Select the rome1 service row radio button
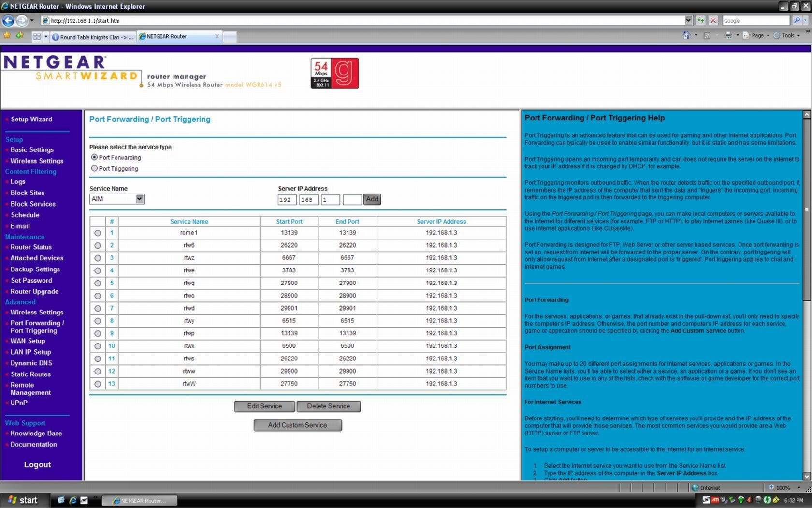Viewport: 812px width, 508px height. click(x=98, y=233)
